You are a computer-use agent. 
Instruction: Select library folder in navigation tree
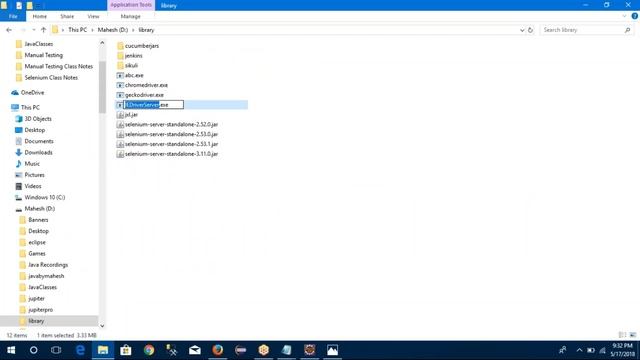36,321
